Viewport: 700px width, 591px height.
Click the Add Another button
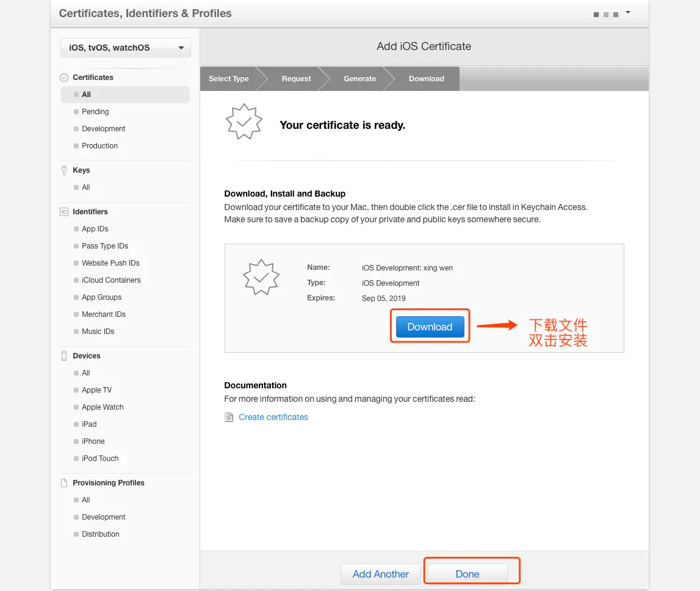[x=380, y=574]
